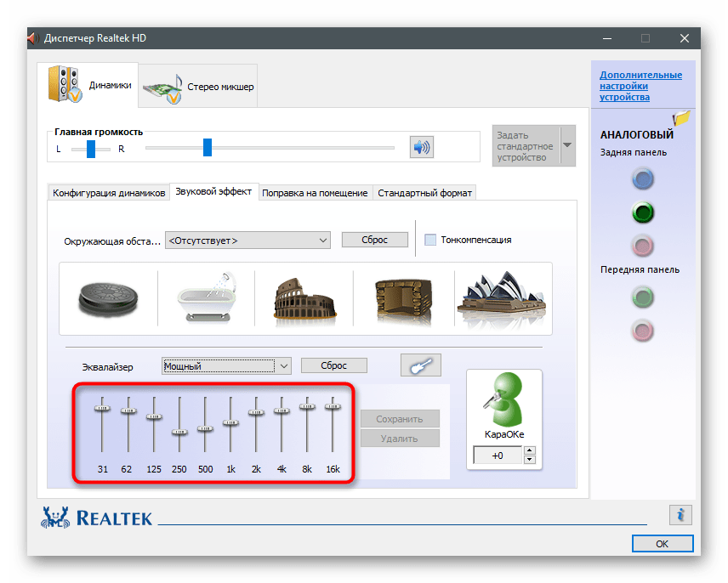Screen dimensions: 728x583
Task: Select the bathroom environment preset icon
Action: point(206,298)
